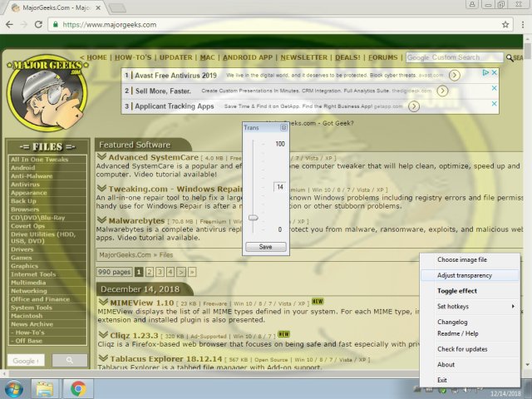Open the NEWSLETTER navigation link
The image size is (532, 399).
(304, 57)
